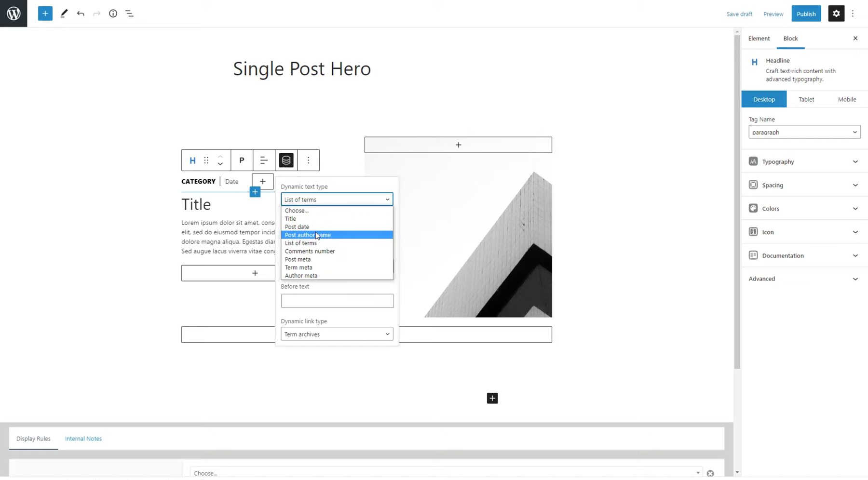868x480 pixels.
Task: Switch to the Element tab
Action: (759, 38)
